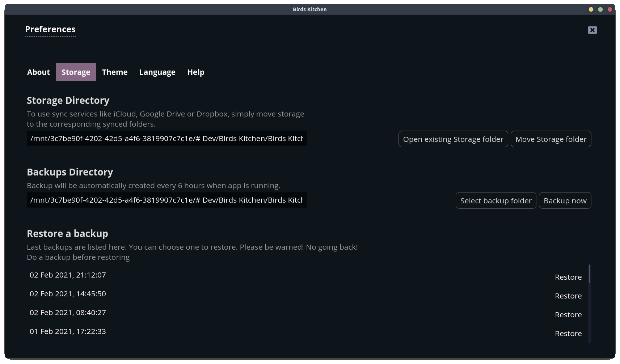This screenshot has width=620, height=364.
Task: Start a backup with Backup now
Action: (x=565, y=200)
